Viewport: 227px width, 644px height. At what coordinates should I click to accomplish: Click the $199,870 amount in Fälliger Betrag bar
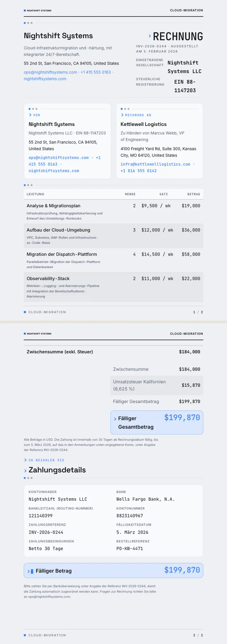(x=182, y=570)
